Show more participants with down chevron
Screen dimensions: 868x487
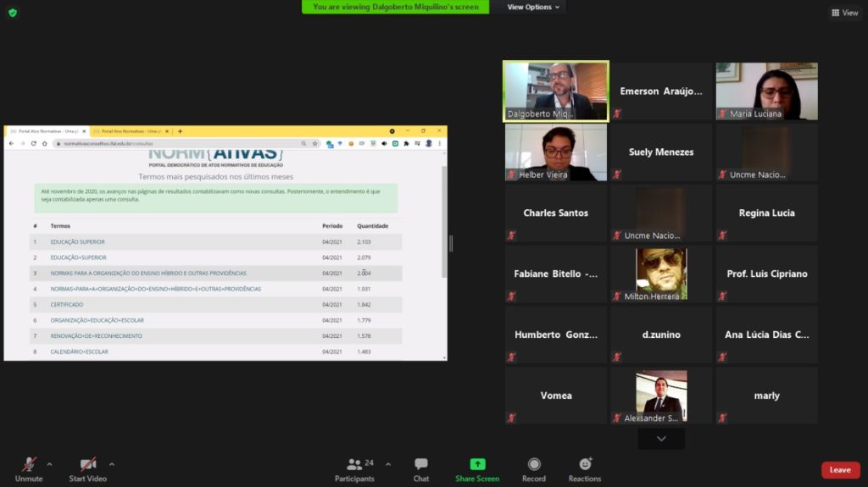pyautogui.click(x=661, y=439)
